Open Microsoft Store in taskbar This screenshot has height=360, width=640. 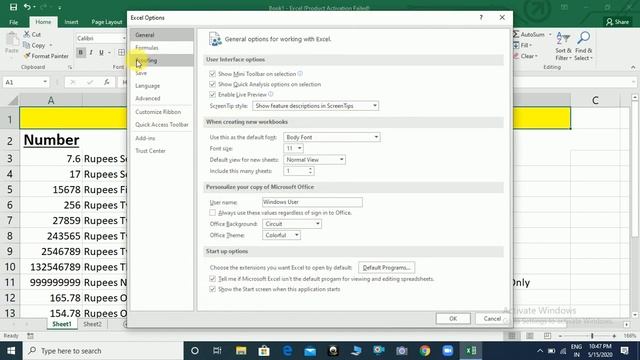point(264,351)
